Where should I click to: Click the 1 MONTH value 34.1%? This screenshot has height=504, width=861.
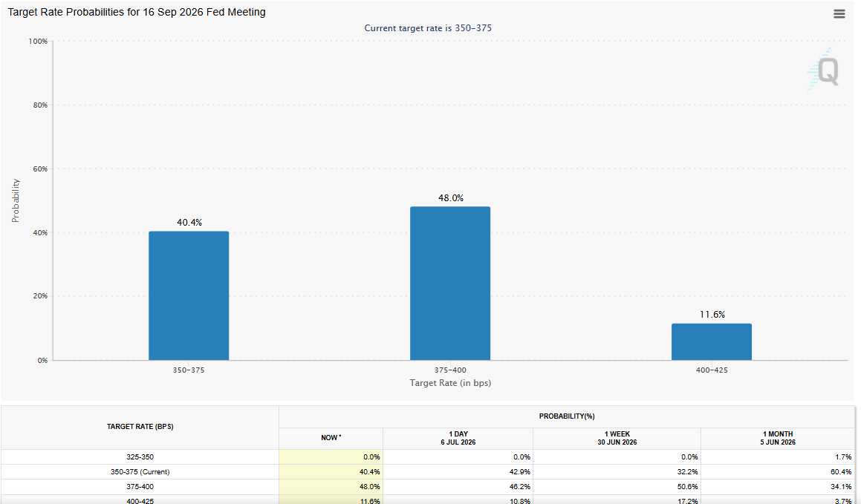click(841, 486)
